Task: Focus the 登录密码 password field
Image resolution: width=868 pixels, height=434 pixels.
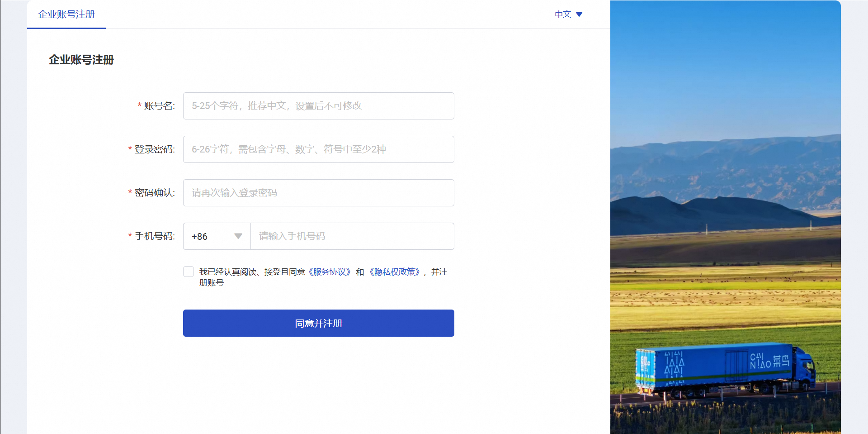Action: [318, 149]
